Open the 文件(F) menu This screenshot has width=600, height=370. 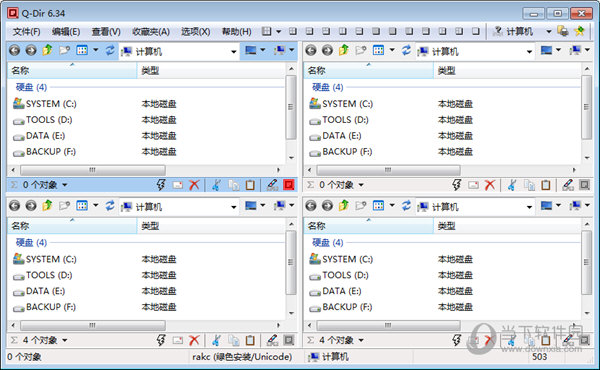point(26,31)
